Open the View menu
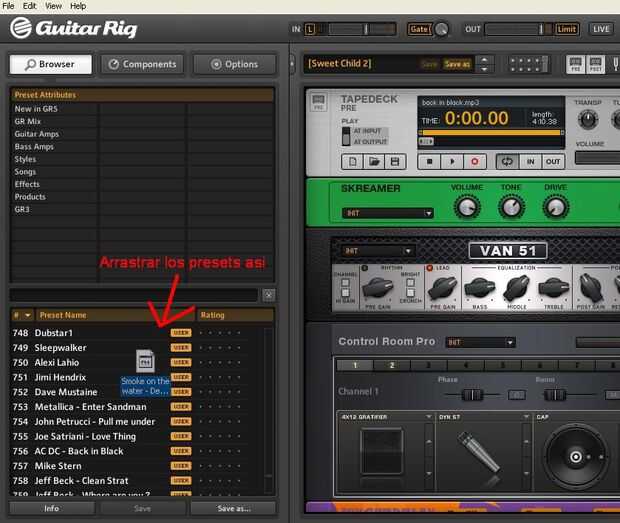This screenshot has height=523, width=620. pos(53,6)
